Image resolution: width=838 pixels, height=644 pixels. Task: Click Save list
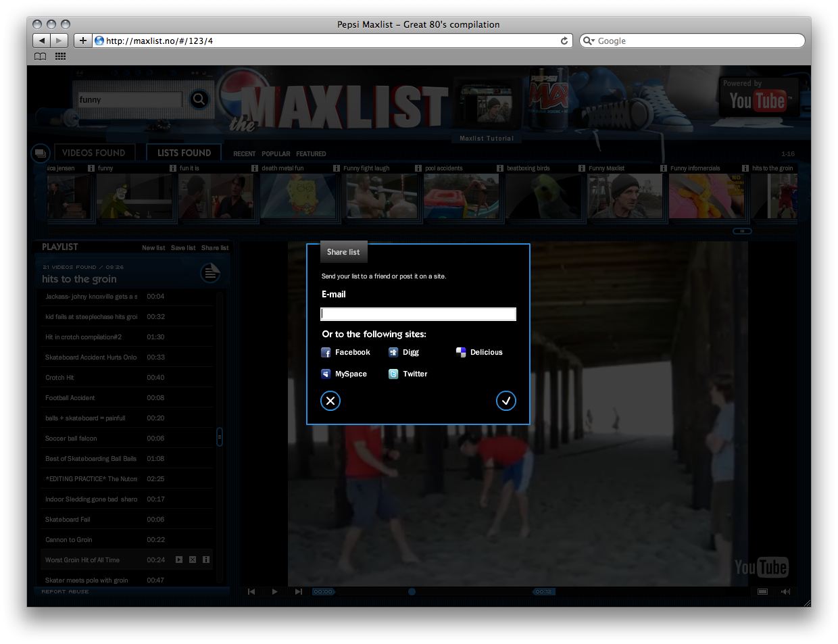pos(183,248)
